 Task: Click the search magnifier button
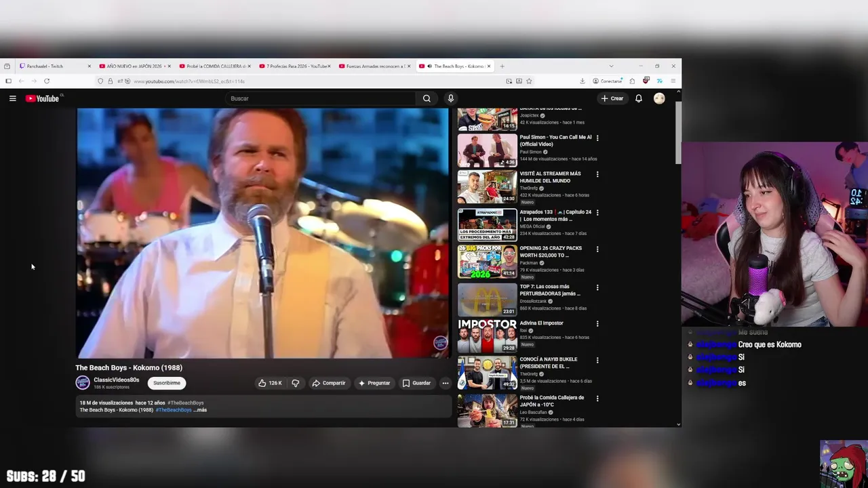427,98
